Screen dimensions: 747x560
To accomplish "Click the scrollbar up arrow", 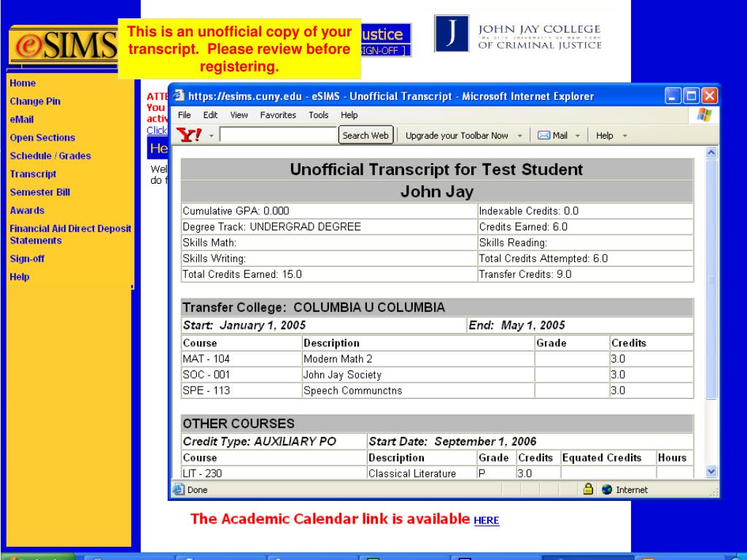I will (711, 152).
